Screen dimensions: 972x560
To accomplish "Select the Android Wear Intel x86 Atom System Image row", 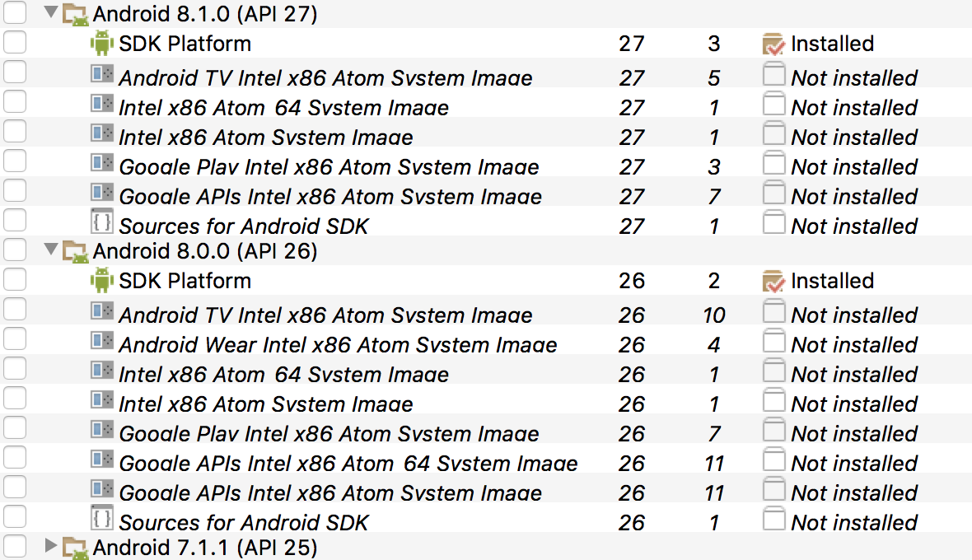I will point(338,345).
